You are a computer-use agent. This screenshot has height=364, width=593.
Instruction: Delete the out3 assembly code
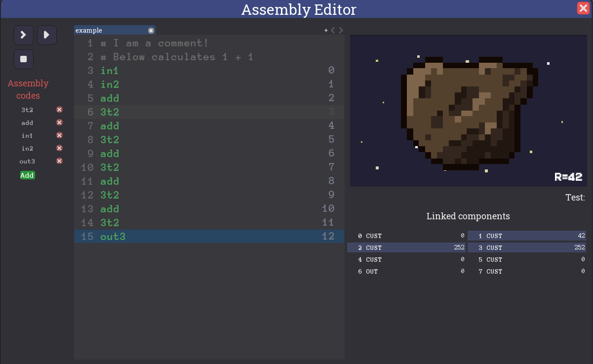click(x=59, y=161)
